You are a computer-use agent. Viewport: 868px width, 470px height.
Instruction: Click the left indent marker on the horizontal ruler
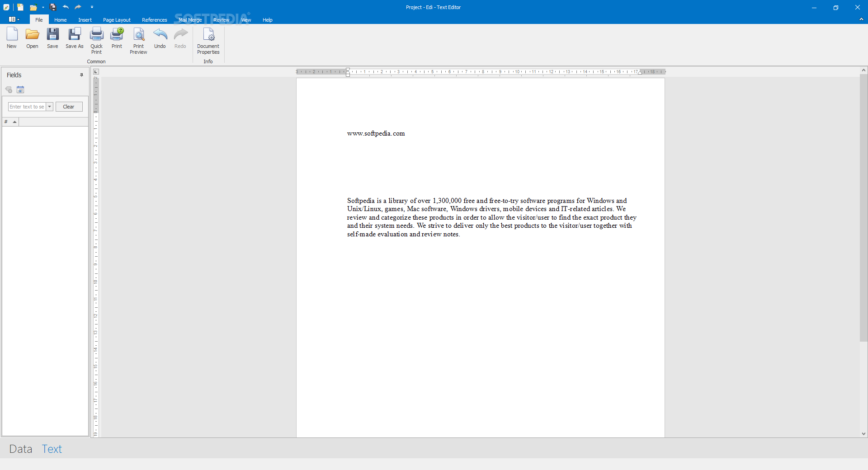[348, 72]
